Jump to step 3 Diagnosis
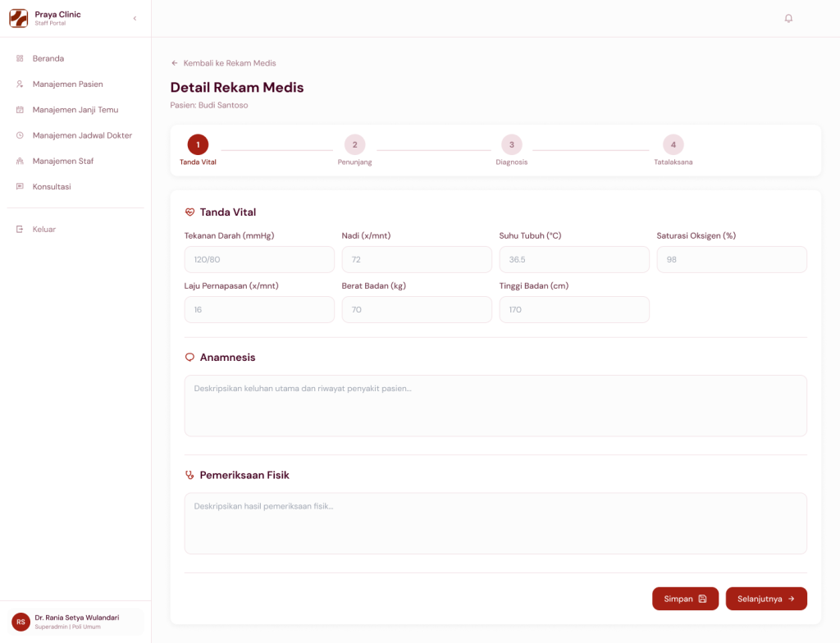Image resolution: width=840 pixels, height=643 pixels. [x=512, y=144]
